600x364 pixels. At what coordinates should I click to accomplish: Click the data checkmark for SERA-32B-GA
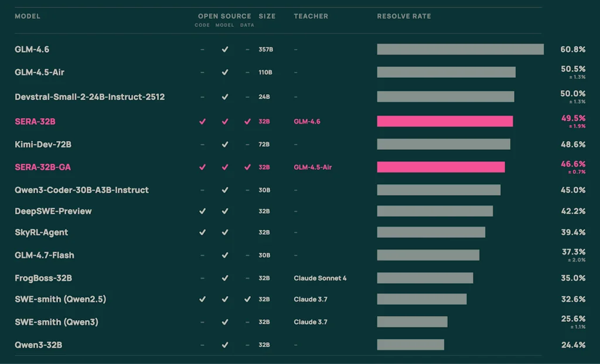tap(247, 167)
